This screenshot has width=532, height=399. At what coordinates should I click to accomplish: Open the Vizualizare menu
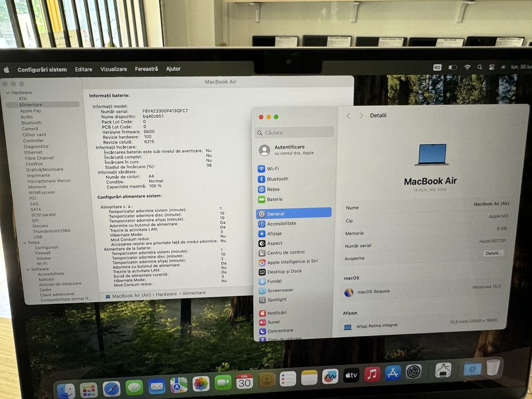point(114,69)
